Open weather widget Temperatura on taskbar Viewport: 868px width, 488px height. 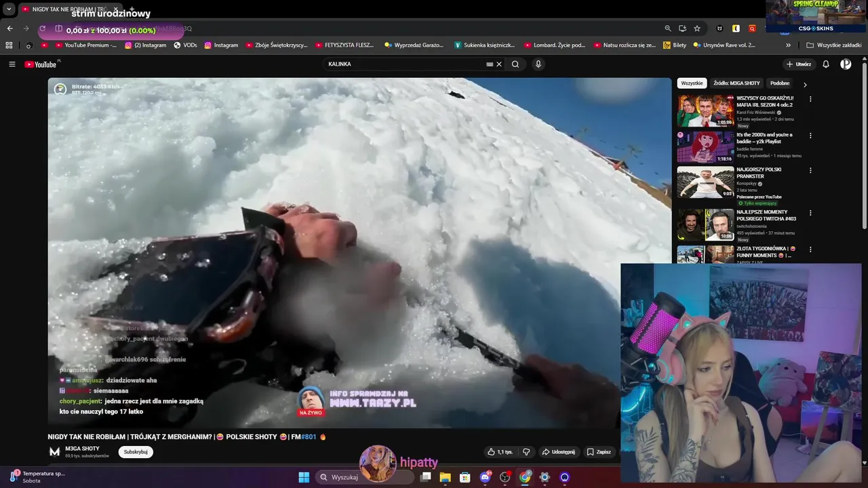pos(37,477)
